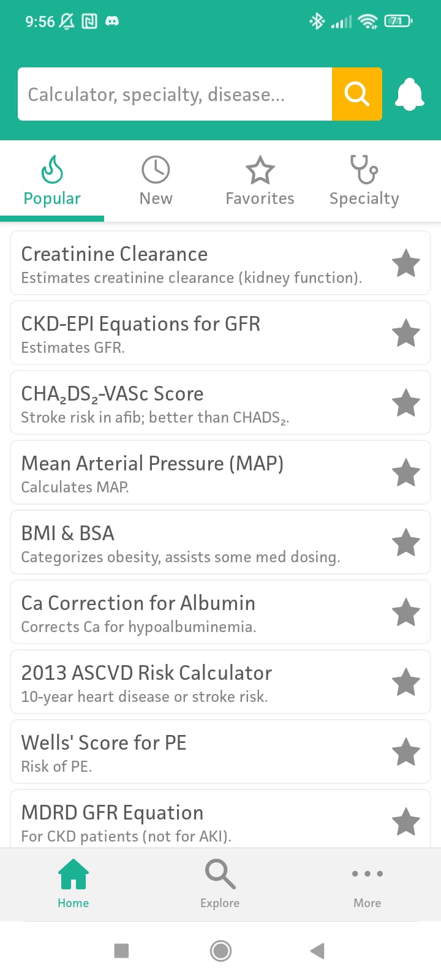Toggle favorite star for CHA2DS2-VASc Score
The width and height of the screenshot is (441, 980).
[405, 403]
